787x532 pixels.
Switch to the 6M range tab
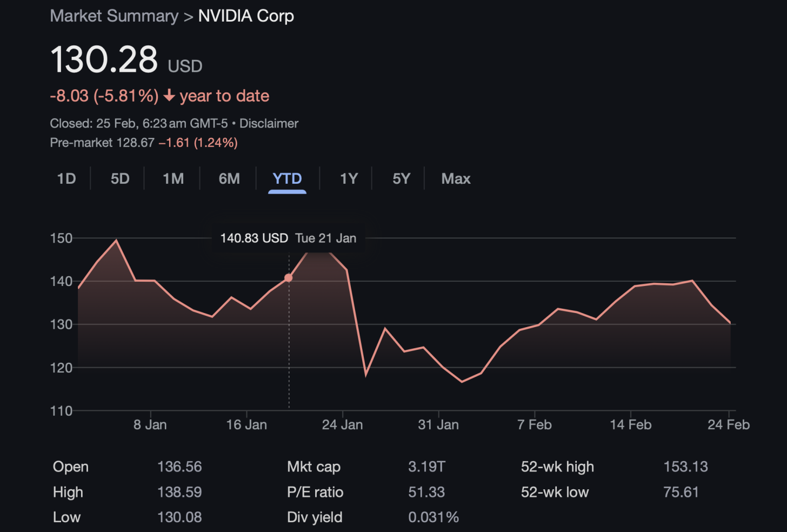[x=229, y=179]
